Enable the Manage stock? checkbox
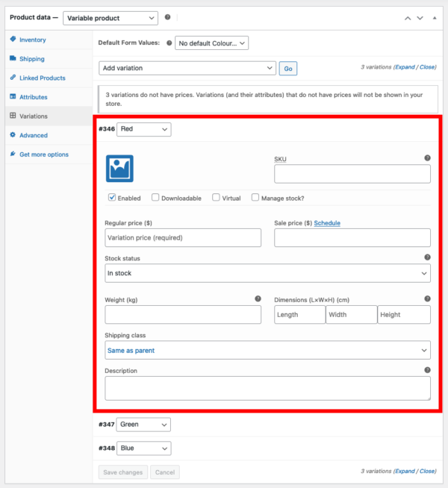 coord(255,198)
